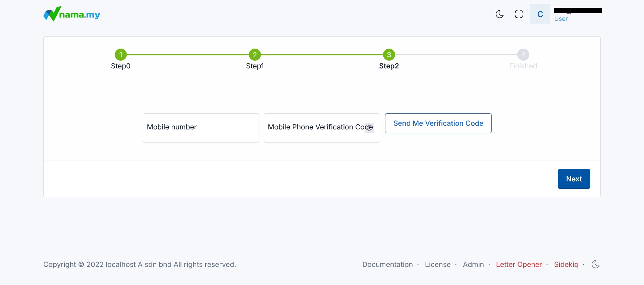Open the Sidekiq footer link

coord(566,265)
